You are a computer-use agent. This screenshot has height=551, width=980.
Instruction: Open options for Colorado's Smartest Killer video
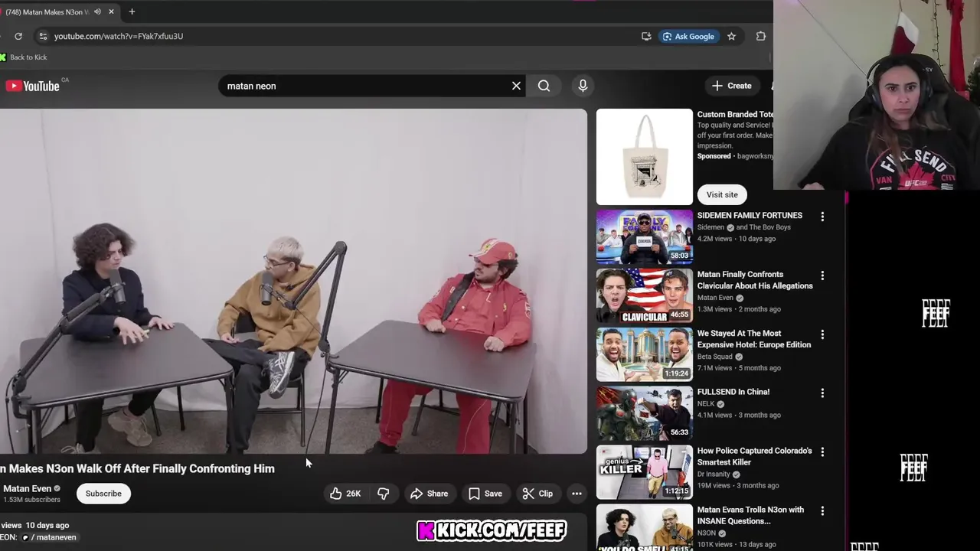click(x=822, y=452)
